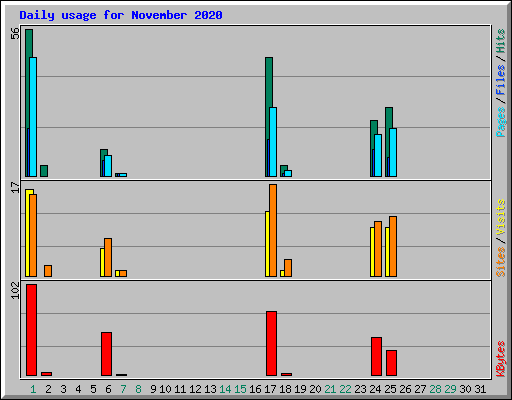Screen dimensions: 512x400
Task: Click day '20' on the x-axis
Action: tap(315, 389)
